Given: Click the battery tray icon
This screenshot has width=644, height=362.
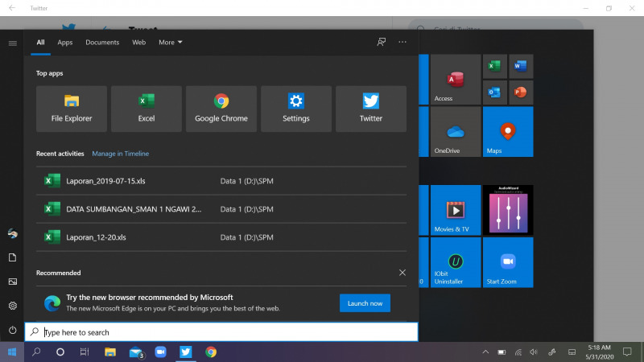Looking at the screenshot, I should click(502, 352).
